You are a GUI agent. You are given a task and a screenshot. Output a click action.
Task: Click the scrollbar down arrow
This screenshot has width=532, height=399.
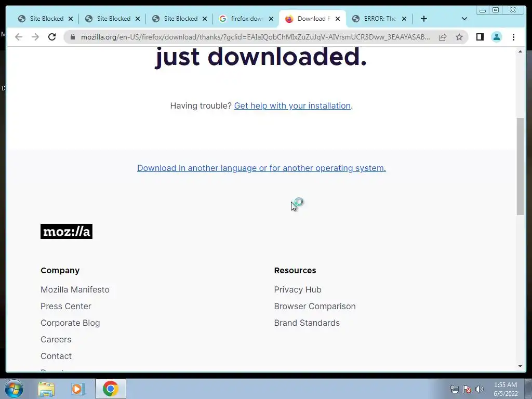[520, 366]
